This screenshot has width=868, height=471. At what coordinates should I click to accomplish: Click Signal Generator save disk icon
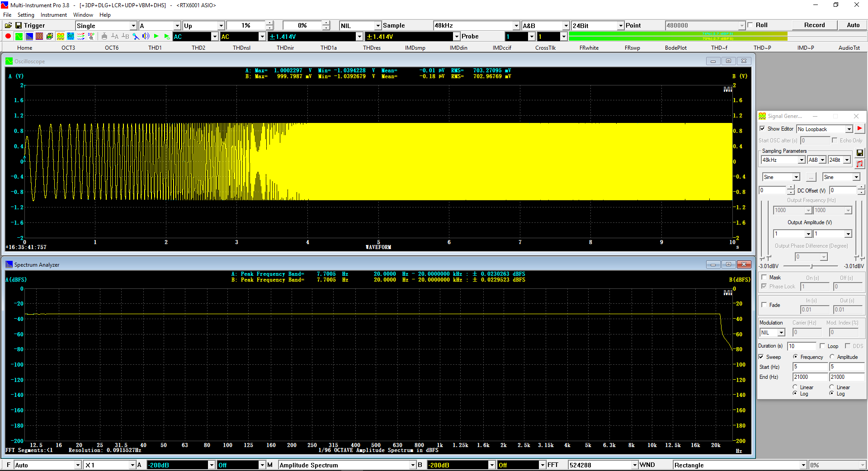point(860,153)
